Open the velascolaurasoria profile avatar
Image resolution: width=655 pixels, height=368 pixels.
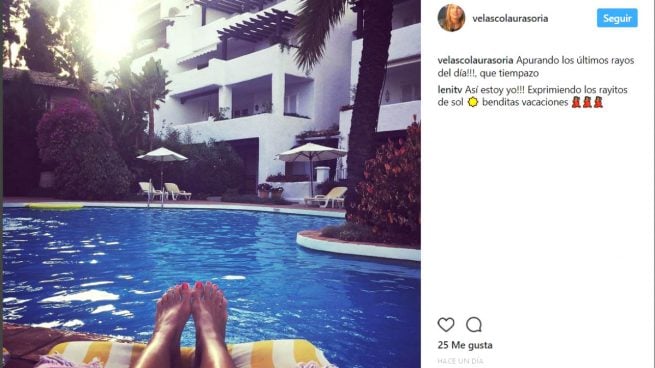[451, 18]
